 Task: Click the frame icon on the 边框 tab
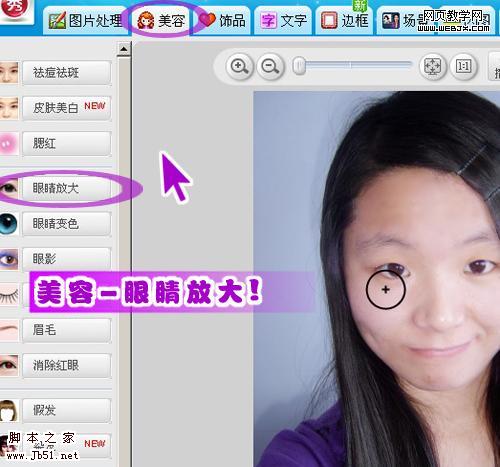tap(329, 21)
